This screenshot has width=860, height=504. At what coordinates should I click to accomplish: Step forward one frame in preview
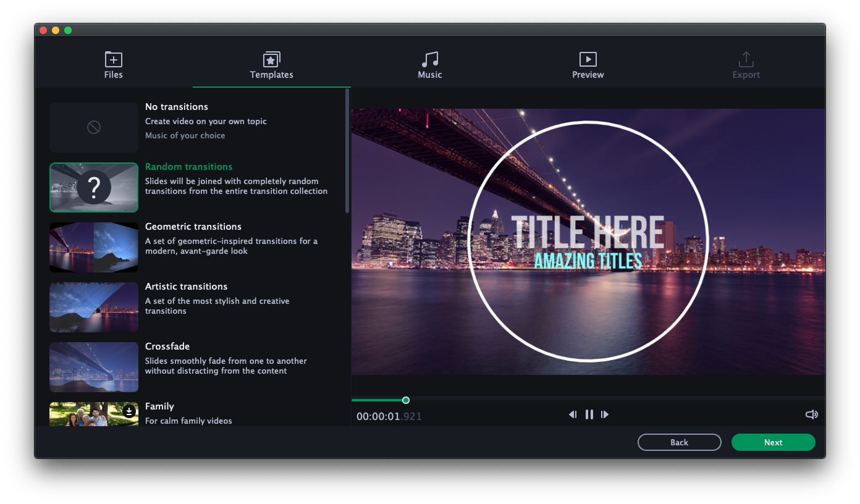(x=605, y=414)
